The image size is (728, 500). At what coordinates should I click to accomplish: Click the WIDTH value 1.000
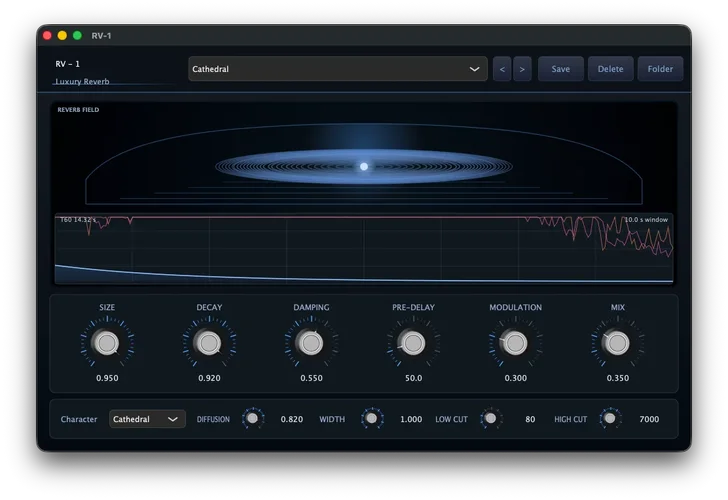(411, 419)
